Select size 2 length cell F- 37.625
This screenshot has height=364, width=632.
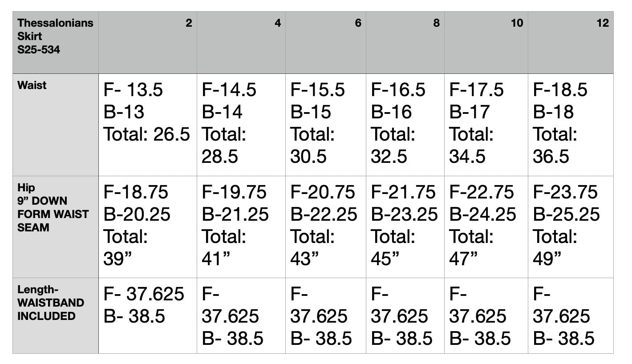[x=148, y=316]
